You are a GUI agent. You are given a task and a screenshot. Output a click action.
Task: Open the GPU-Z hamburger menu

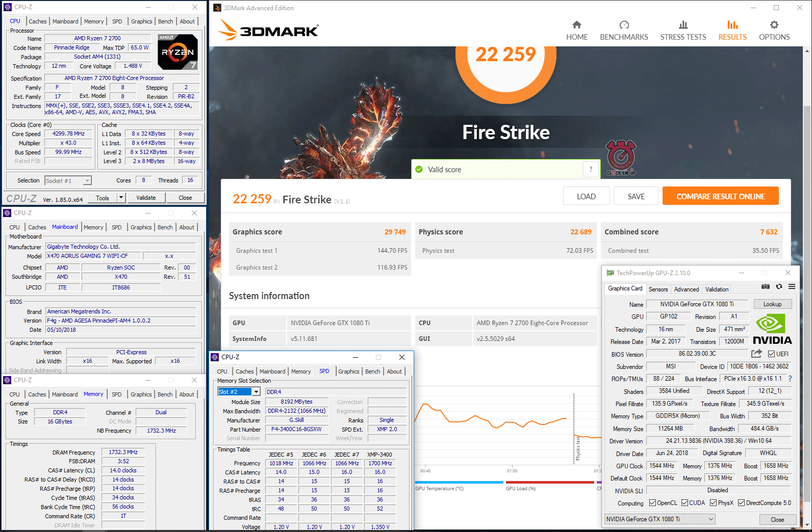tap(792, 287)
